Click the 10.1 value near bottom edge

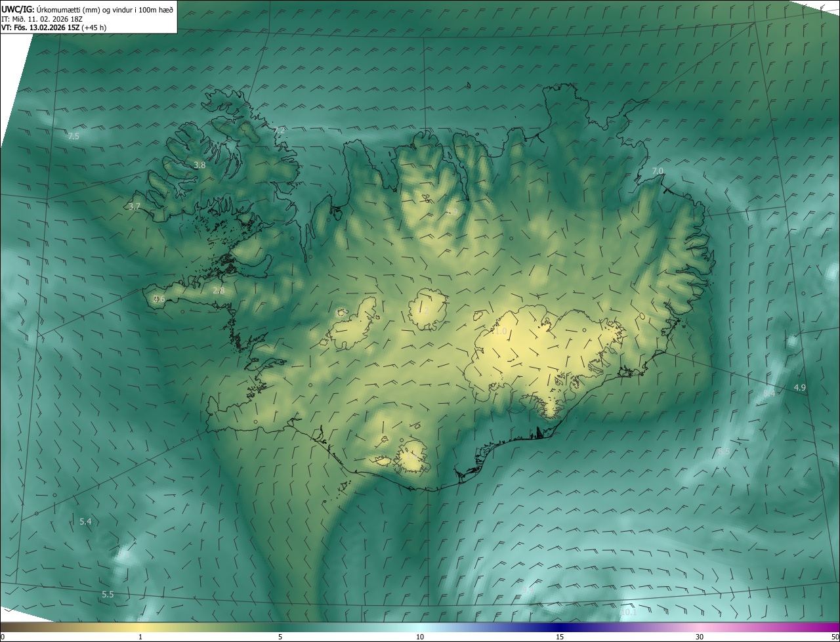click(629, 612)
